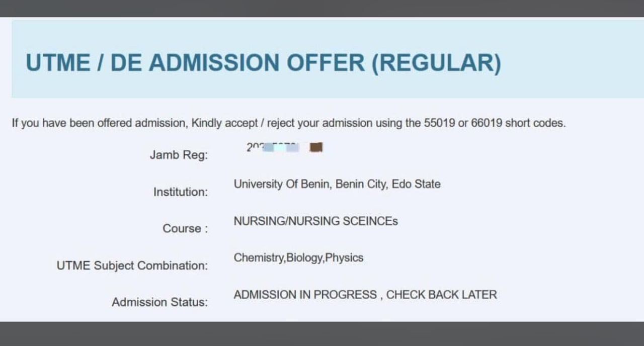Click the UTME / DE ADMISSION OFFER heading

point(263,63)
